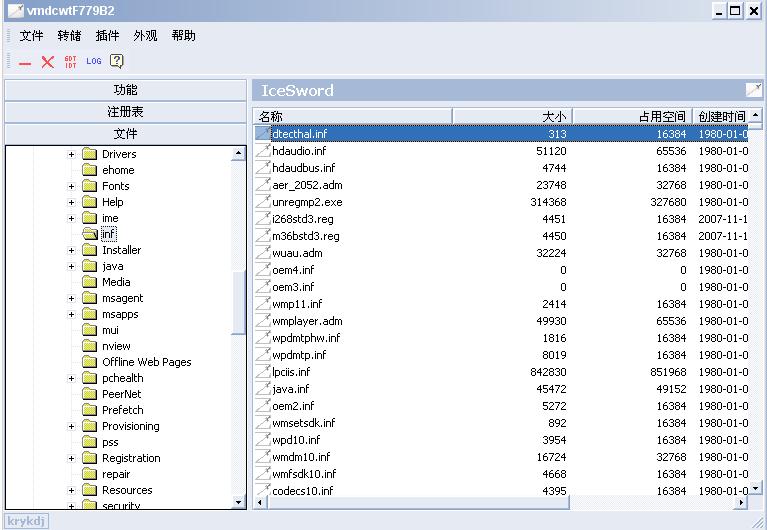Select the mui folder in tree
Screen dimensions: 767x530
pyautogui.click(x=110, y=330)
